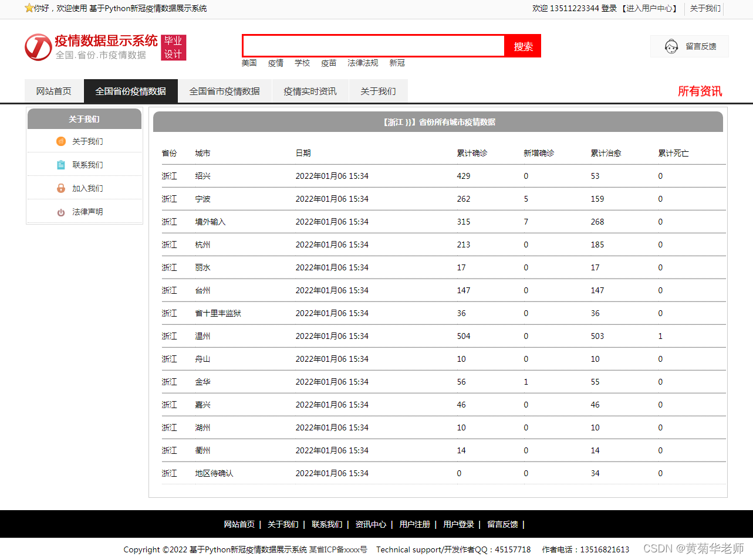Click the 日期 column header

pos(303,153)
